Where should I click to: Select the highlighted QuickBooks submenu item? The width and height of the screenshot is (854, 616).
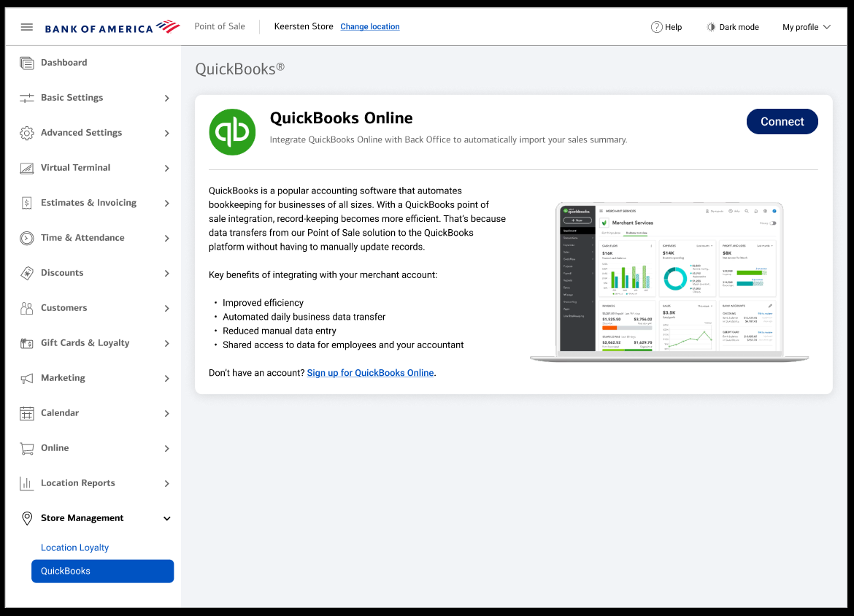[x=102, y=571]
